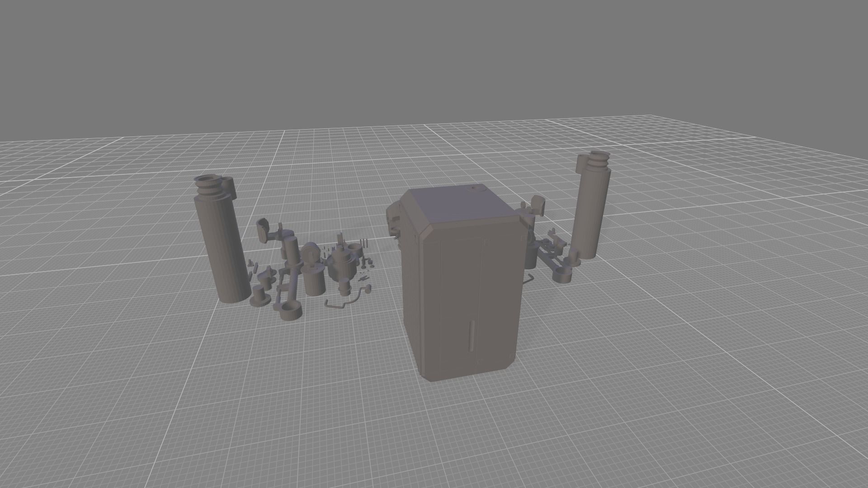Select the dome-shaped pump body in the left group
Viewport: 868px width, 488px height.
(343, 264)
